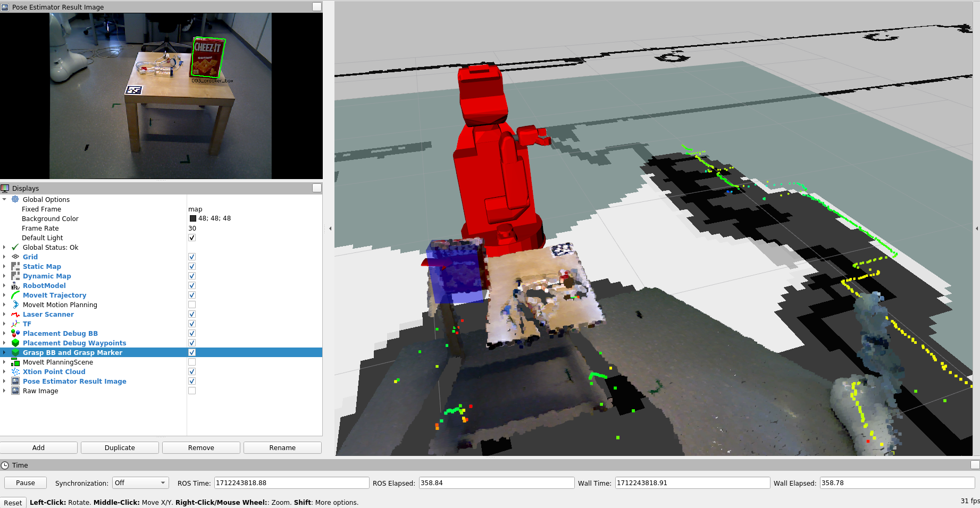Screen dimensions: 980x508
Task: Click the Placement Debug Waypoints cube icon
Action: [15, 343]
